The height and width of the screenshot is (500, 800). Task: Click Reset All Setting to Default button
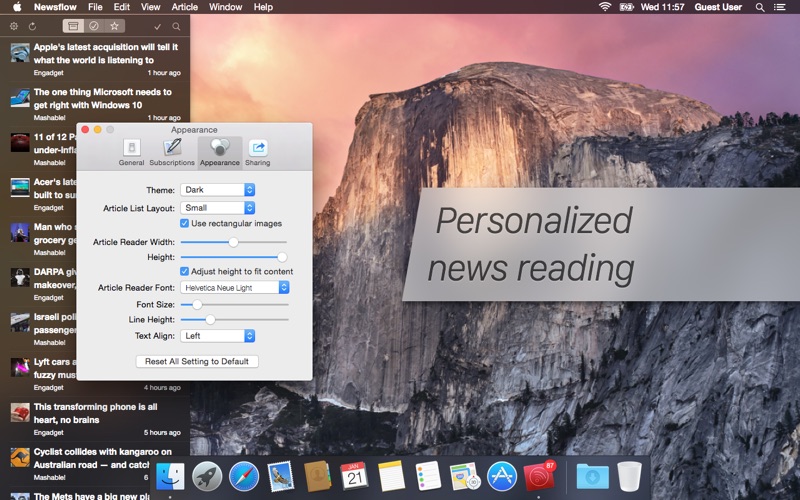197,361
